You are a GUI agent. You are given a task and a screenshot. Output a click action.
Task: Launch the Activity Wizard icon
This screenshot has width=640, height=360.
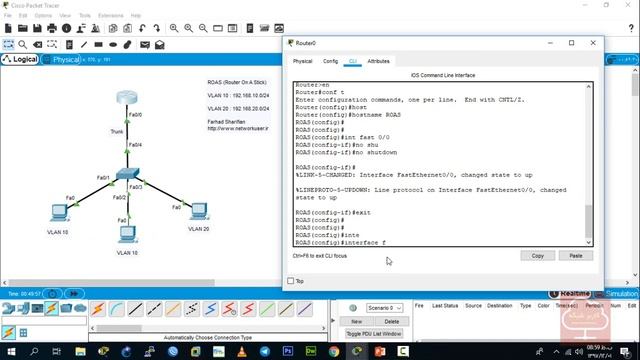coord(81,28)
